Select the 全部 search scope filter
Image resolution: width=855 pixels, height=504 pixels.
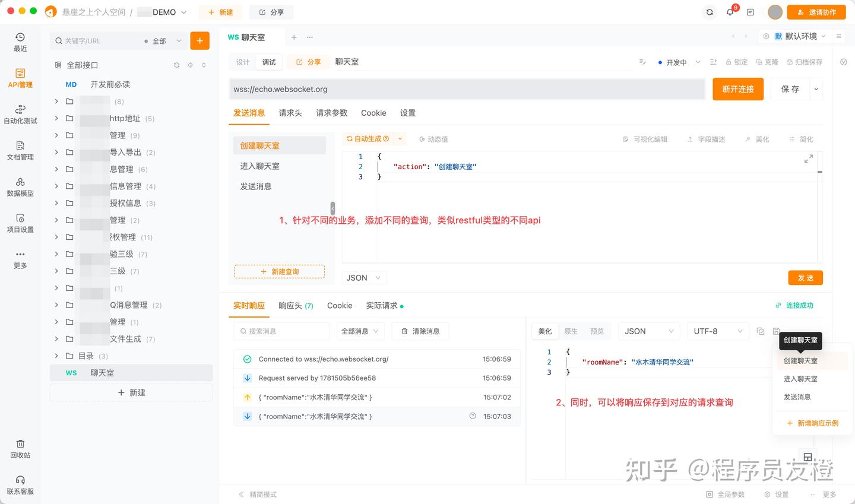(x=160, y=40)
